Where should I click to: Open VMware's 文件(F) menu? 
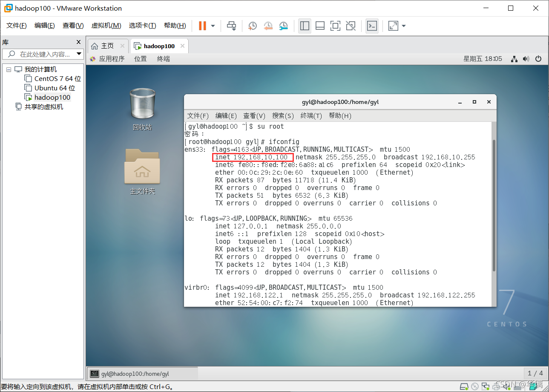17,26
